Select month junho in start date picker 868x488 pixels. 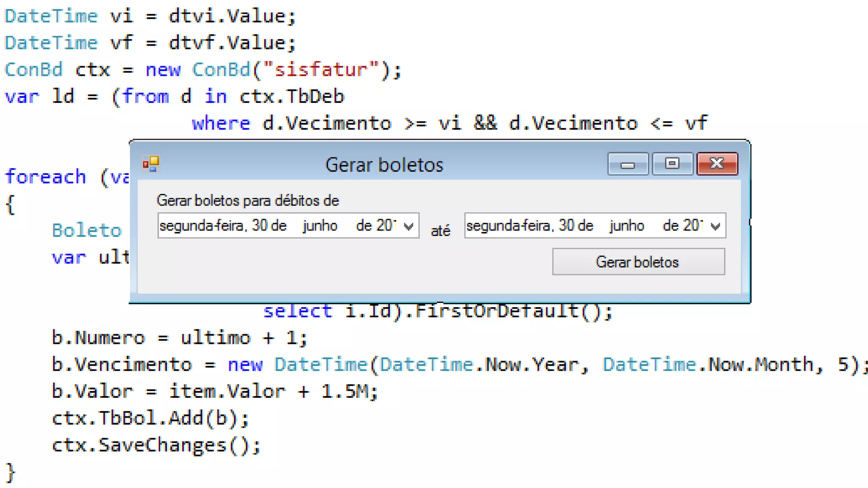pos(320,226)
